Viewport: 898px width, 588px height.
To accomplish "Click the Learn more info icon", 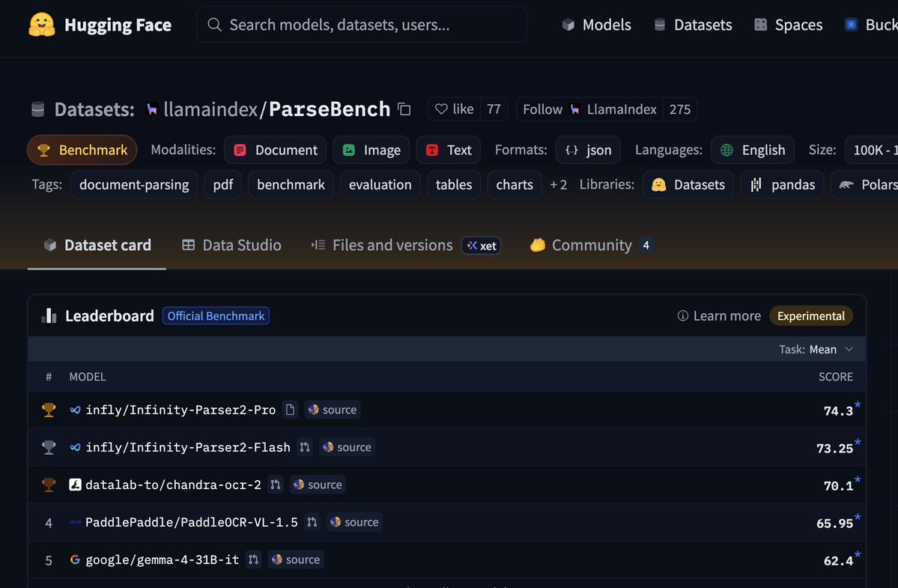I will pyautogui.click(x=682, y=315).
